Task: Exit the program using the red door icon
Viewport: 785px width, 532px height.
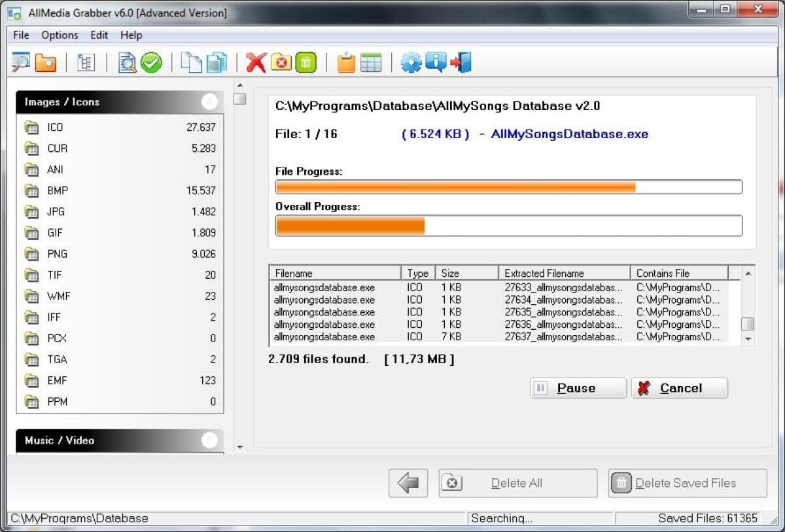Action: coord(461,62)
